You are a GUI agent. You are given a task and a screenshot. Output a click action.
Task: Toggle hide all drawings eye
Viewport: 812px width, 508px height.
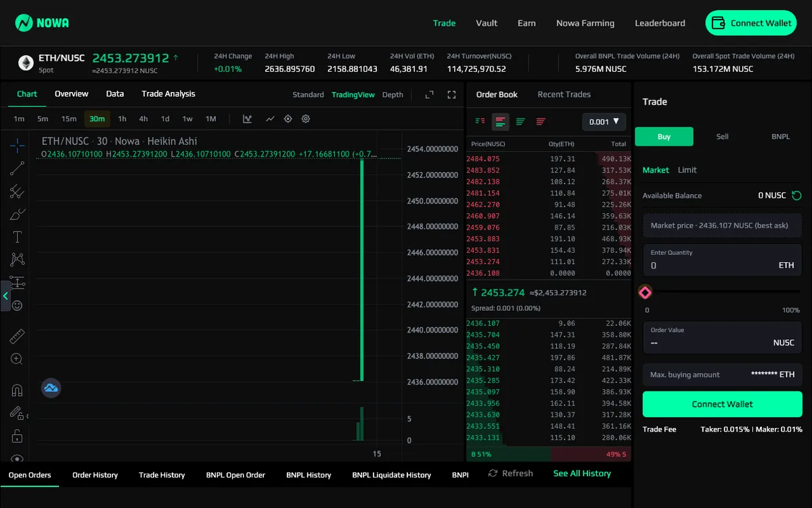click(x=18, y=458)
